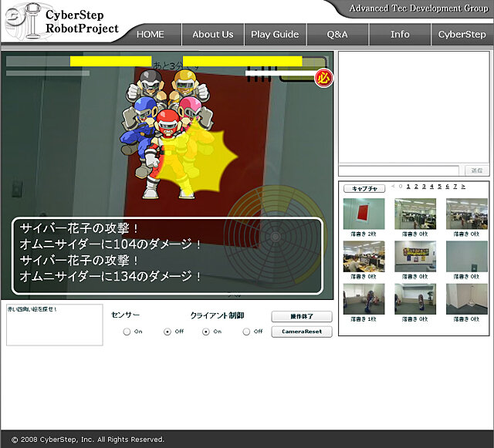
Task: Open the red poster capture thumbnail
Action: coord(364,214)
